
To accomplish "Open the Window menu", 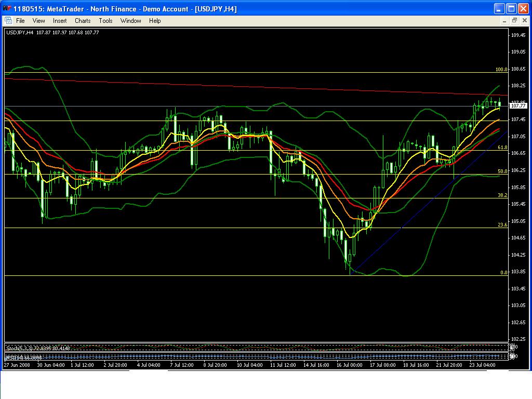I will click(131, 21).
